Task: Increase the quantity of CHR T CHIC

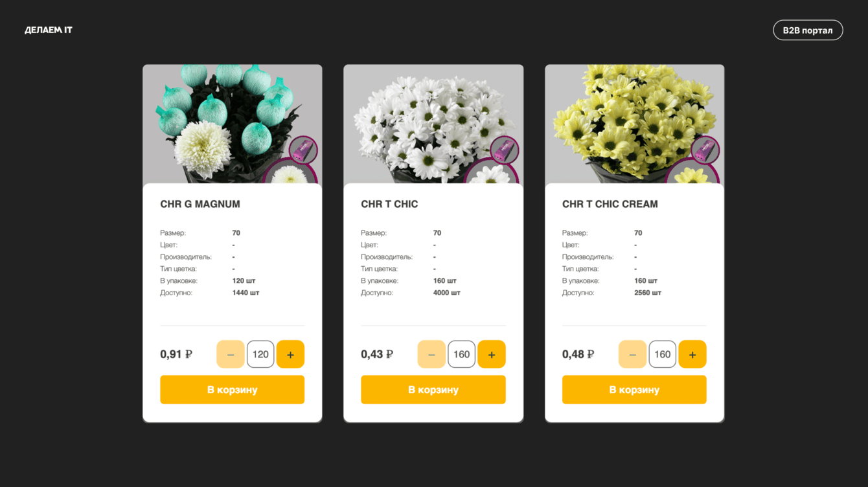Action: [492, 354]
